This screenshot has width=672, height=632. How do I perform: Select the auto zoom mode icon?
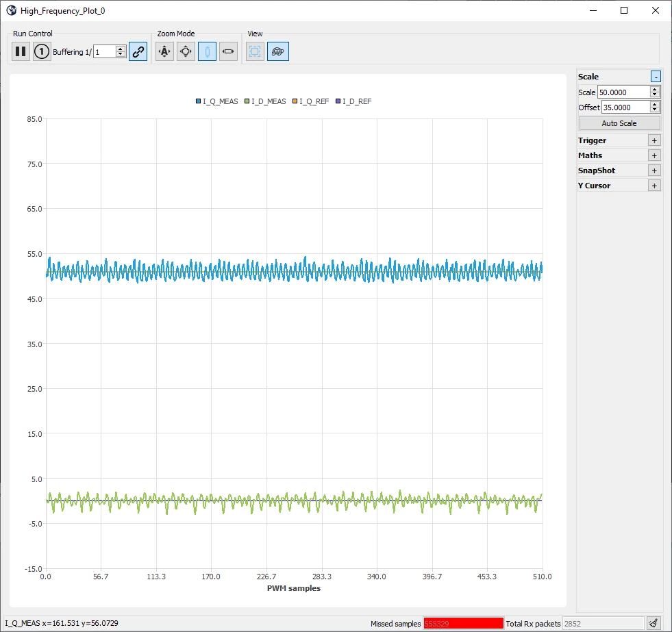coord(164,51)
